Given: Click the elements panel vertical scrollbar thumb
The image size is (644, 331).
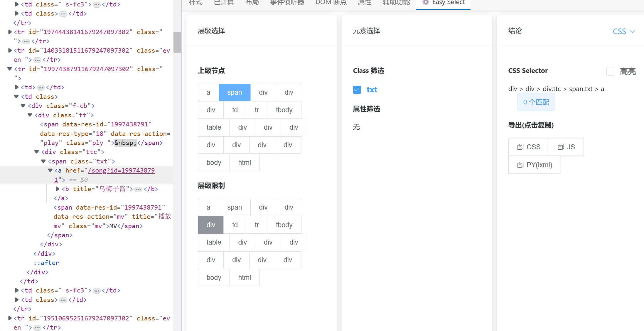Looking at the screenshot, I should pyautogui.click(x=177, y=42).
